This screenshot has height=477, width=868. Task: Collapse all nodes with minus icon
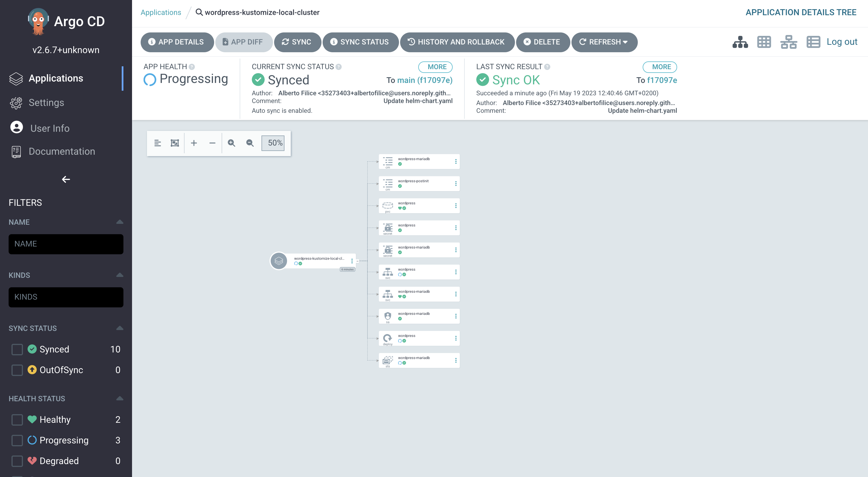tap(212, 143)
